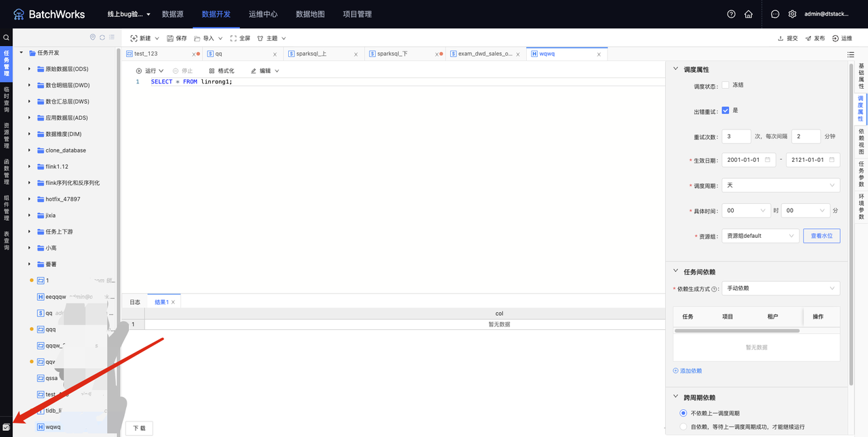This screenshot has height=437, width=868.
Task: Expand the 数仓明细层(DWD) folder
Action: point(29,85)
